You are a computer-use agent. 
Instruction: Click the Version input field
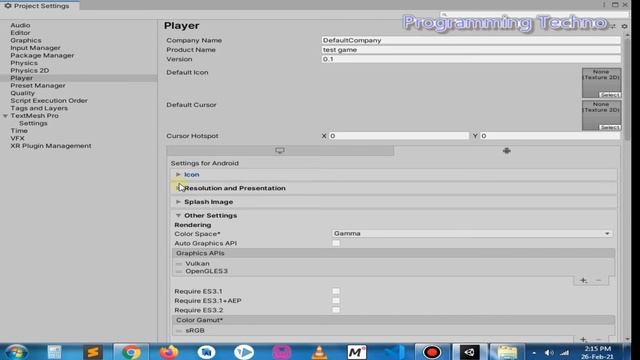click(471, 59)
